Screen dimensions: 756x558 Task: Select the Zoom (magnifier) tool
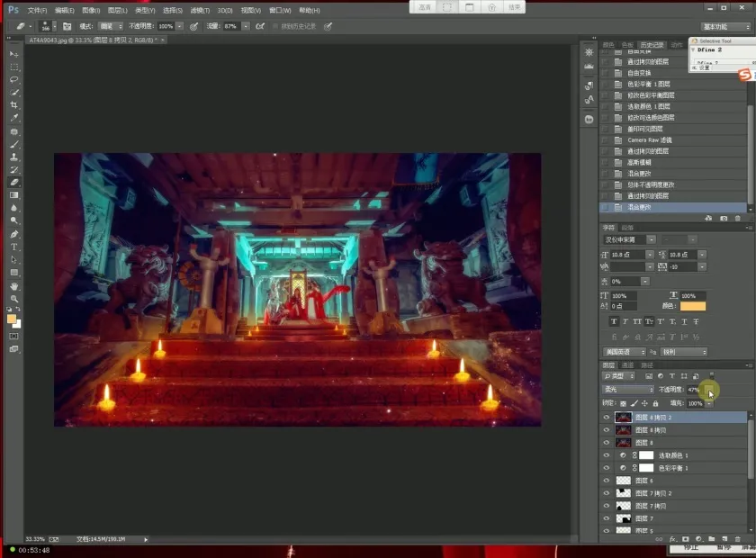(14, 299)
